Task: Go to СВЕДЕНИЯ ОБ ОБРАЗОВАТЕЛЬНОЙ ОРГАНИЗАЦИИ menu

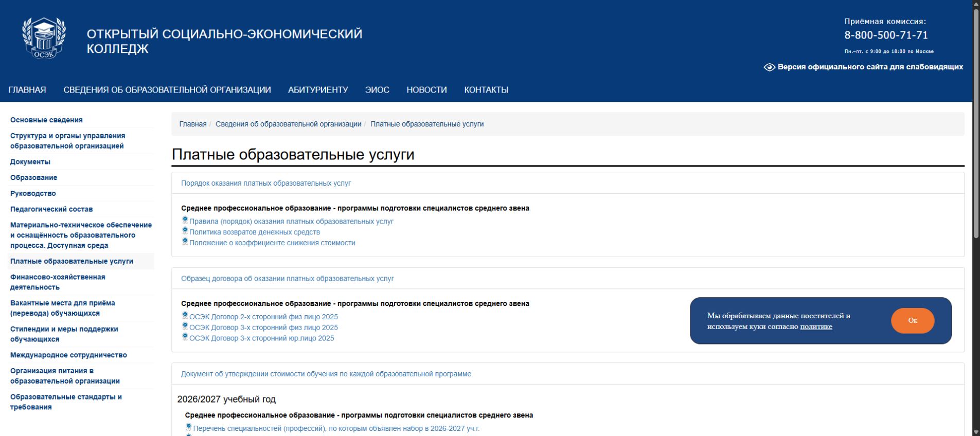Action: [x=167, y=90]
